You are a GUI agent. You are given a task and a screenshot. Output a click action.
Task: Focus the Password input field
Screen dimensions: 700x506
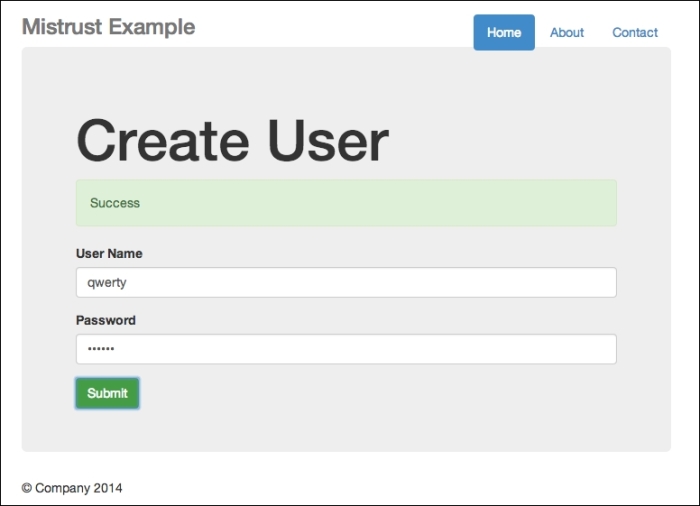[x=346, y=349]
